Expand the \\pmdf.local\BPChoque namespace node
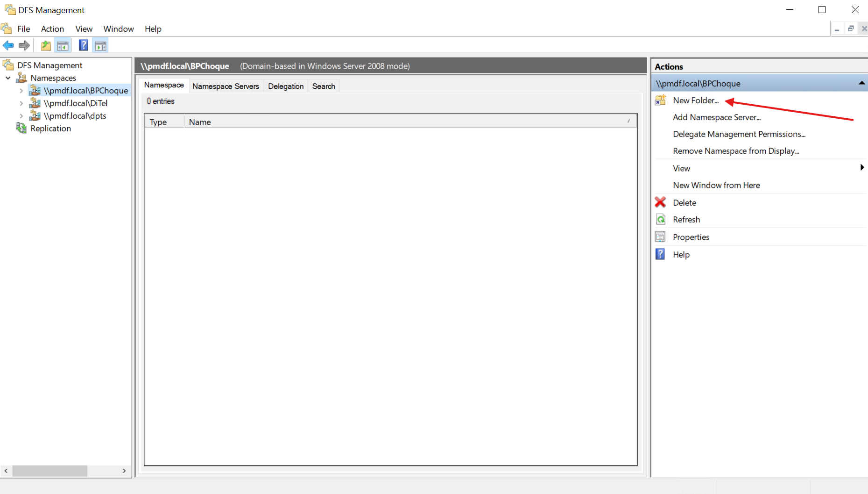 (x=21, y=91)
